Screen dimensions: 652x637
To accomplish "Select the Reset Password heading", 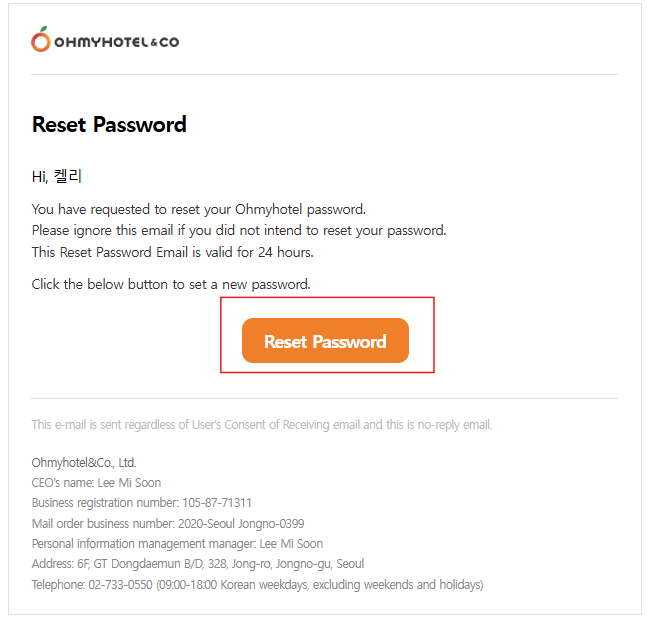I will (109, 125).
